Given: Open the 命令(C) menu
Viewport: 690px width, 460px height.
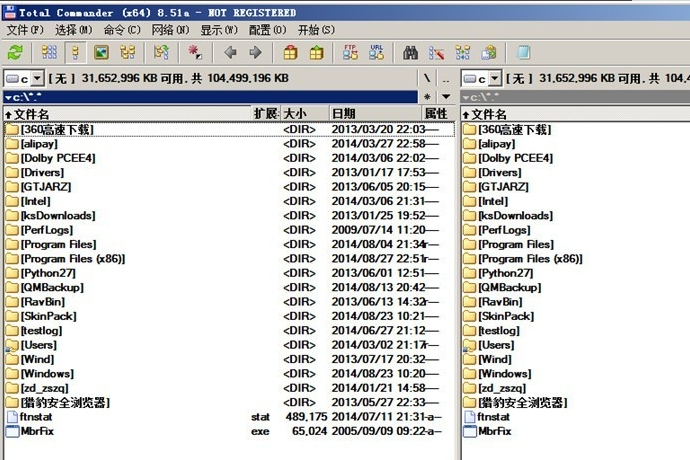Looking at the screenshot, I should [x=122, y=30].
